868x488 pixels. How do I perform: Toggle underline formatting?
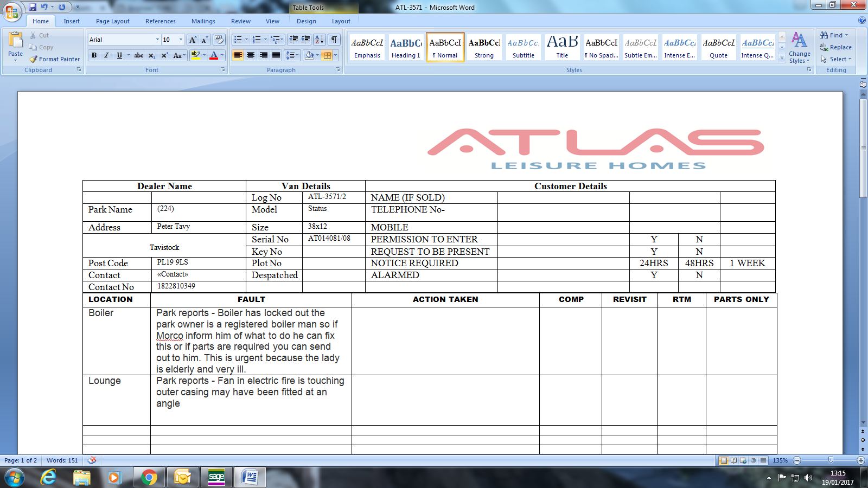click(x=119, y=55)
